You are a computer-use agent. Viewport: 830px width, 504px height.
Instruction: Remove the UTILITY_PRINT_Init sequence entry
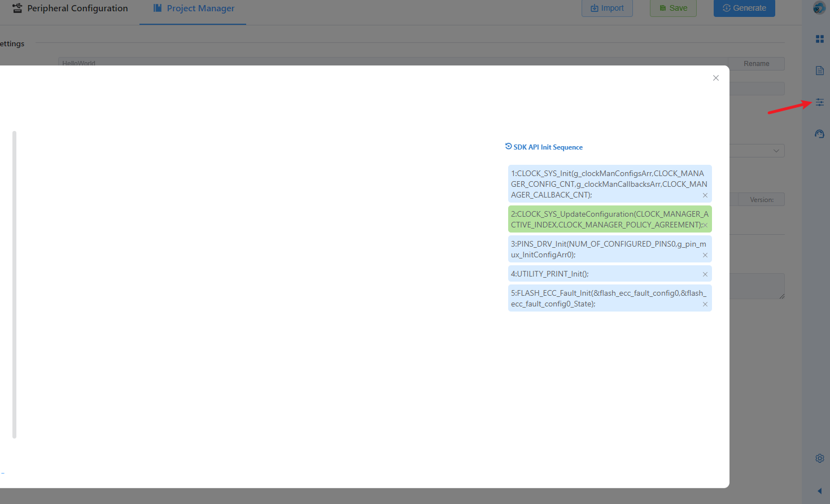tap(705, 274)
